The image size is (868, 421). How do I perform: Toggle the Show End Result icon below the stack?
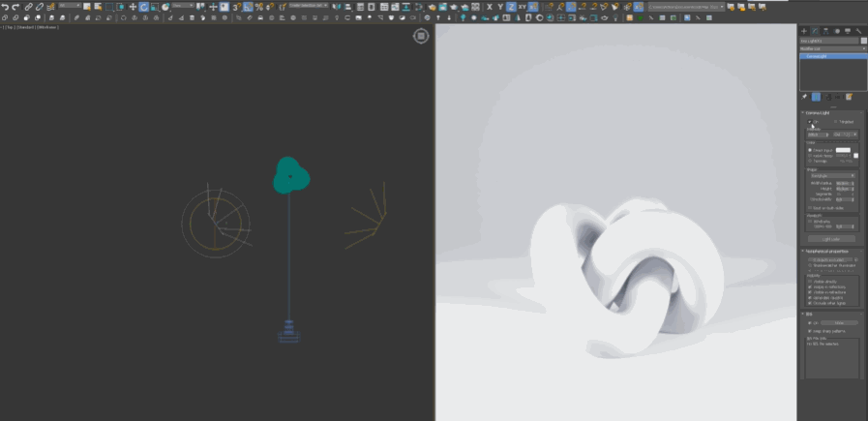click(816, 97)
